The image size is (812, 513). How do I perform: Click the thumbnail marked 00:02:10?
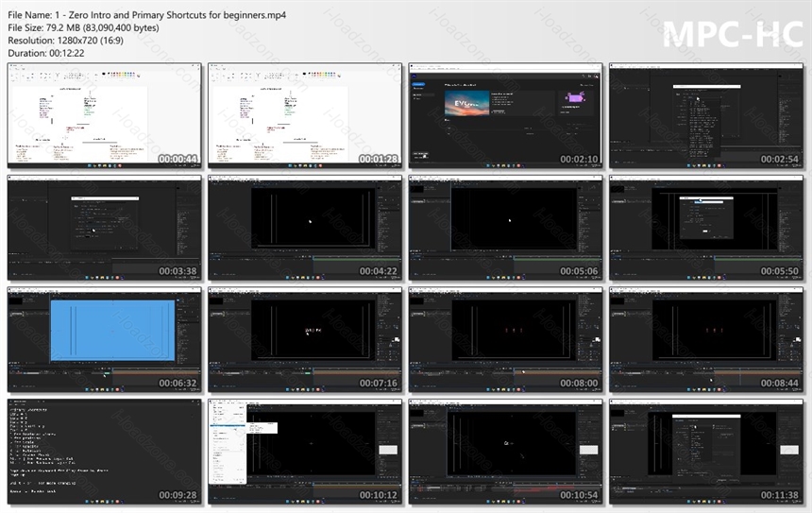click(x=505, y=116)
